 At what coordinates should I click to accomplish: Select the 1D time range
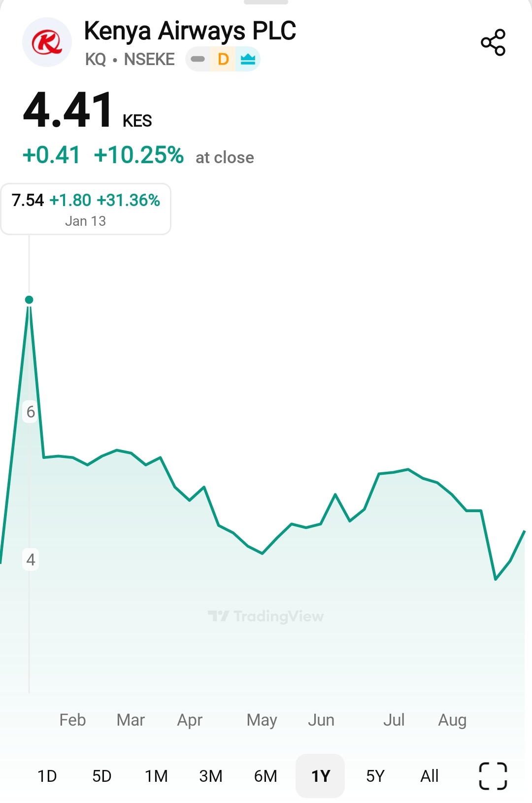point(47,776)
